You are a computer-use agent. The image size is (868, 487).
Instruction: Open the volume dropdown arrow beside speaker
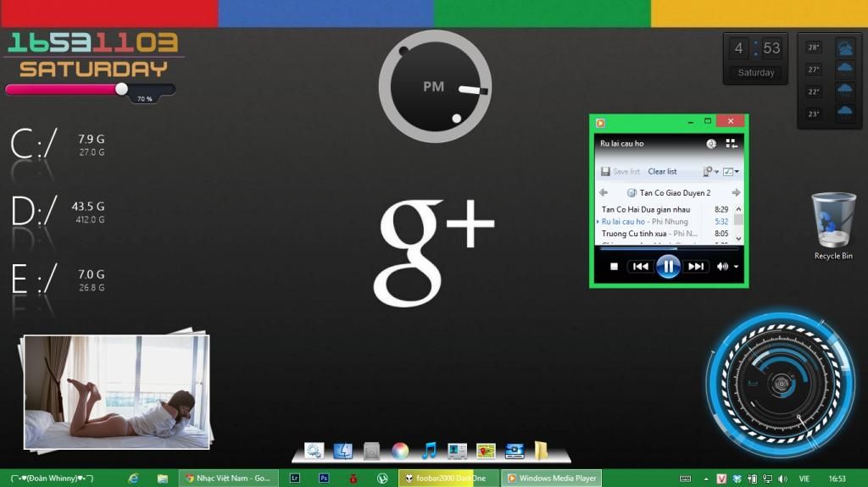737,267
